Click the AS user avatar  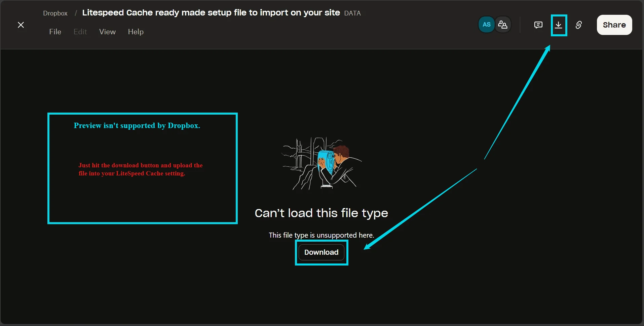[x=486, y=25]
